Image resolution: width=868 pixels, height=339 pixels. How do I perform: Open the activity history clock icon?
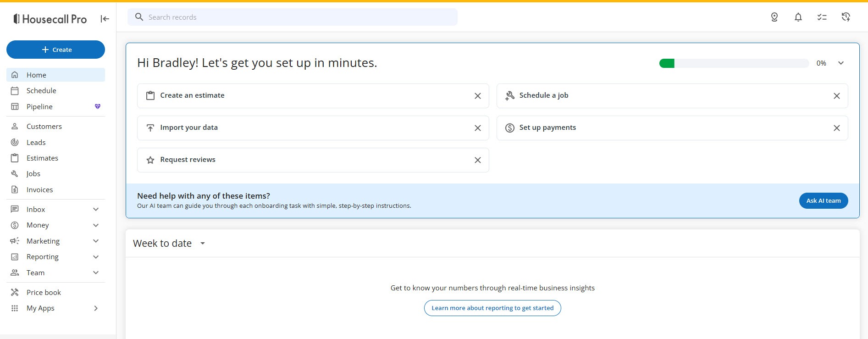[x=846, y=17]
